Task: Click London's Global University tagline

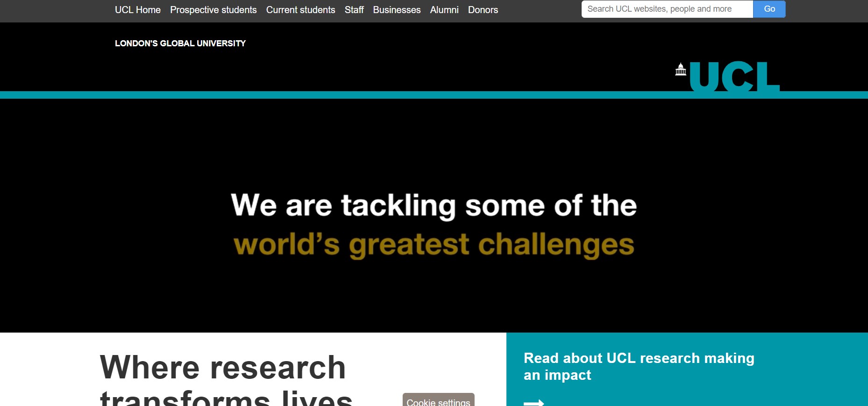Action: tap(180, 43)
